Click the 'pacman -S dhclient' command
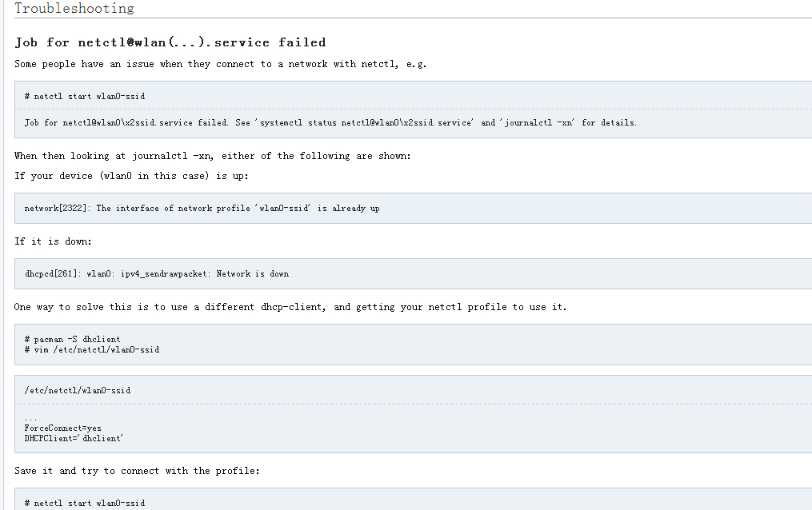 pyautogui.click(x=73, y=339)
